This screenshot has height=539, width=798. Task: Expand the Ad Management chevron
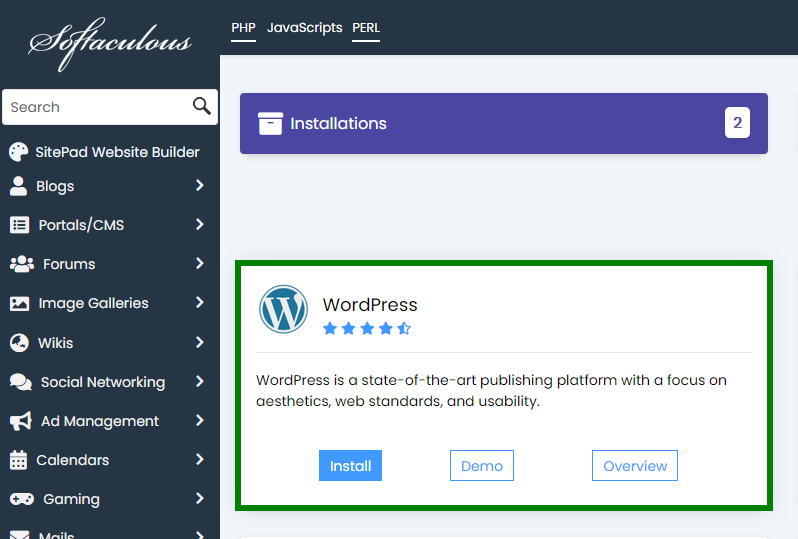click(x=200, y=420)
